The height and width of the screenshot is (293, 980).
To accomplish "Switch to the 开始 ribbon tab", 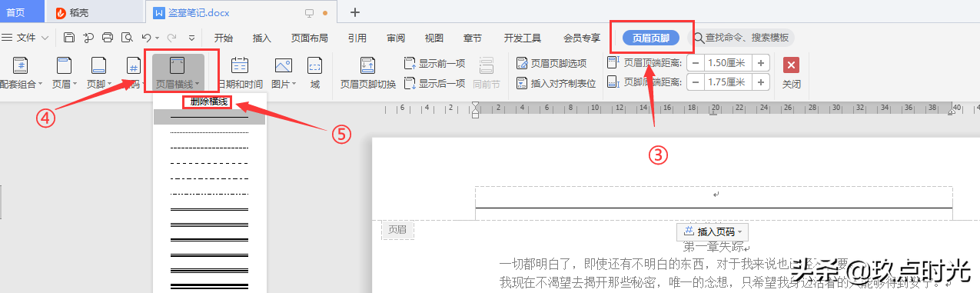I will pyautogui.click(x=224, y=37).
